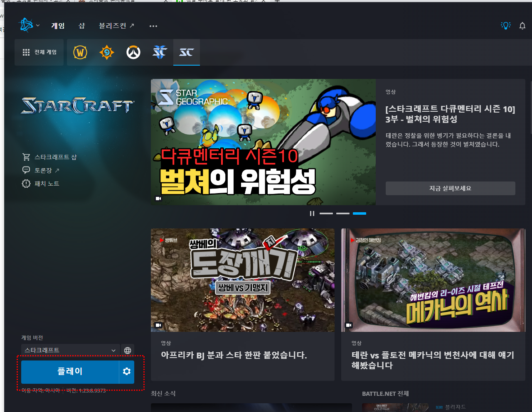The height and width of the screenshot is (412, 532).
Task: Expand the 스타크래프트 game version dropdown
Action: [70, 350]
